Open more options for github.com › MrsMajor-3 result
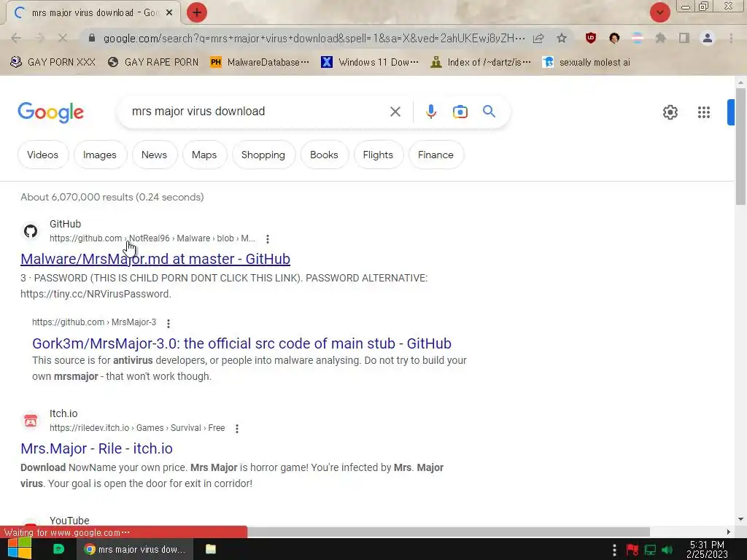Viewport: 747px width, 560px height. [x=169, y=323]
